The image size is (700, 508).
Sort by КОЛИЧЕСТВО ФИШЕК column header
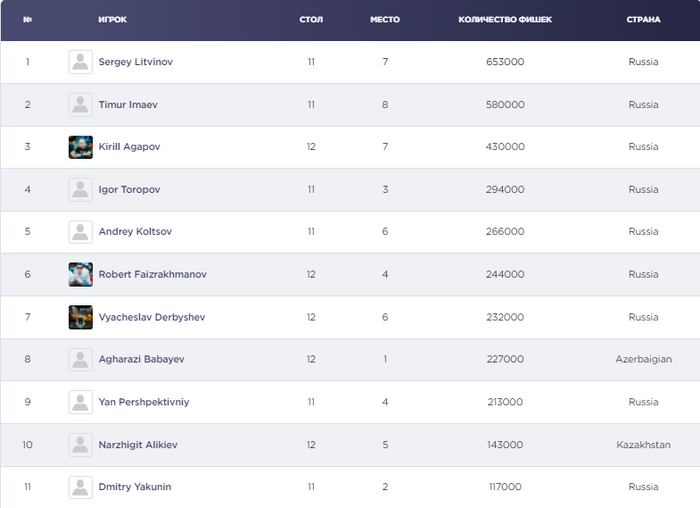(505, 20)
